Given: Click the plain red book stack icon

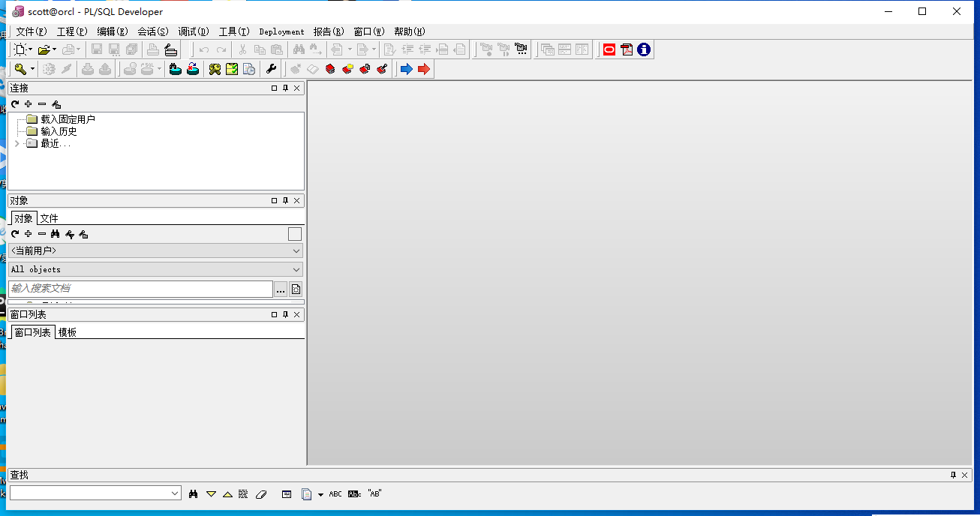Looking at the screenshot, I should coord(330,70).
